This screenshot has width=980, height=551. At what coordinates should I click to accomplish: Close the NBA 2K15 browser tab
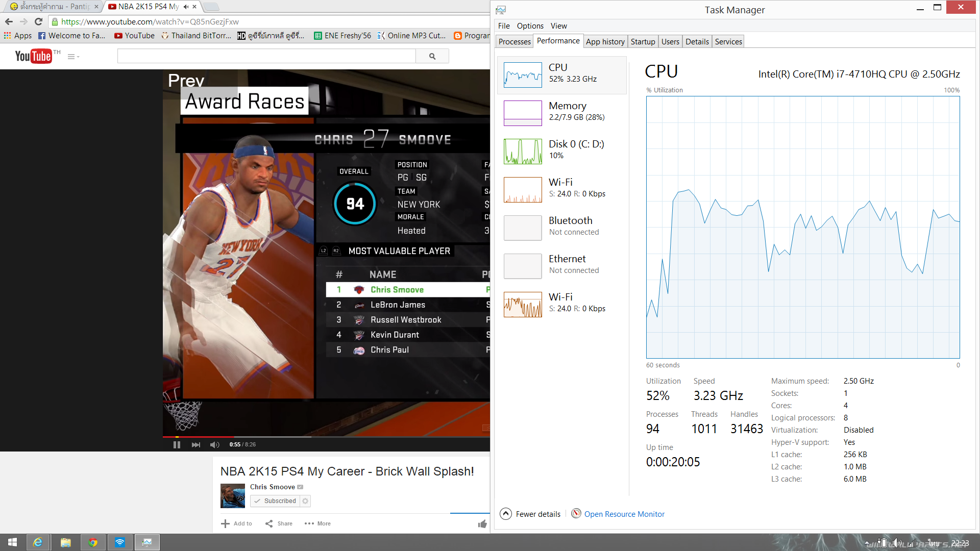coord(194,7)
